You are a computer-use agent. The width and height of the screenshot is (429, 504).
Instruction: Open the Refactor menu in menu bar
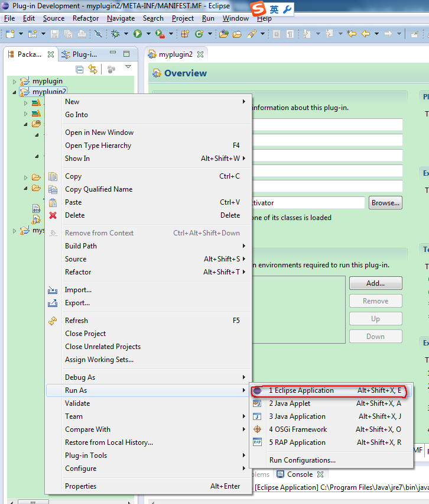click(86, 18)
